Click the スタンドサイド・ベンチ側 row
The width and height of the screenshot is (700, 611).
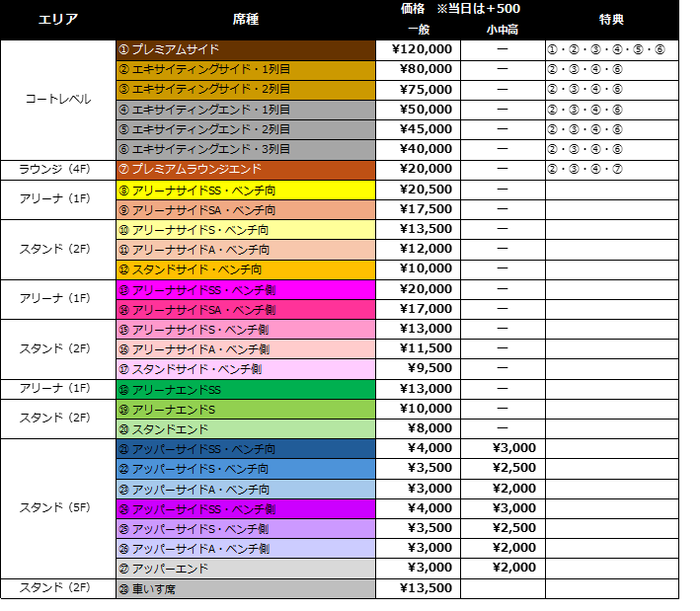tap(245, 369)
